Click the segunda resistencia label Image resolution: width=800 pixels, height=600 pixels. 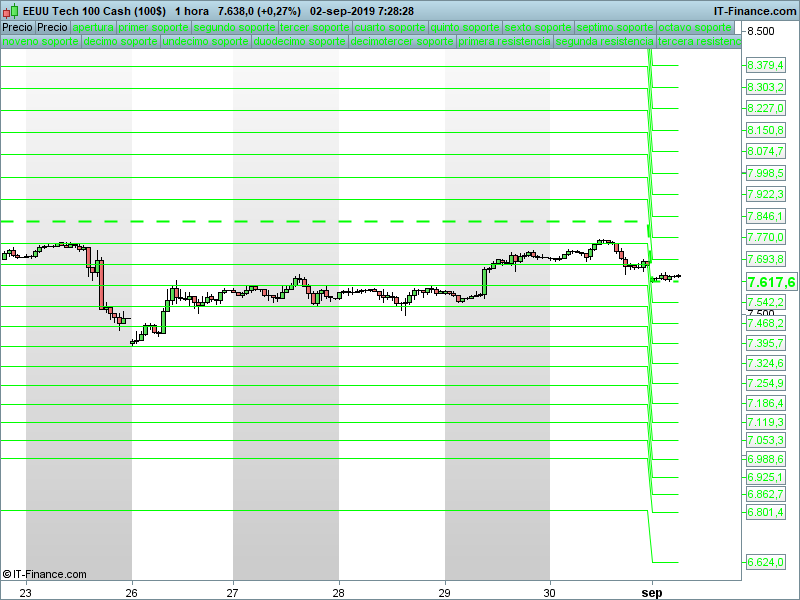[x=605, y=41]
